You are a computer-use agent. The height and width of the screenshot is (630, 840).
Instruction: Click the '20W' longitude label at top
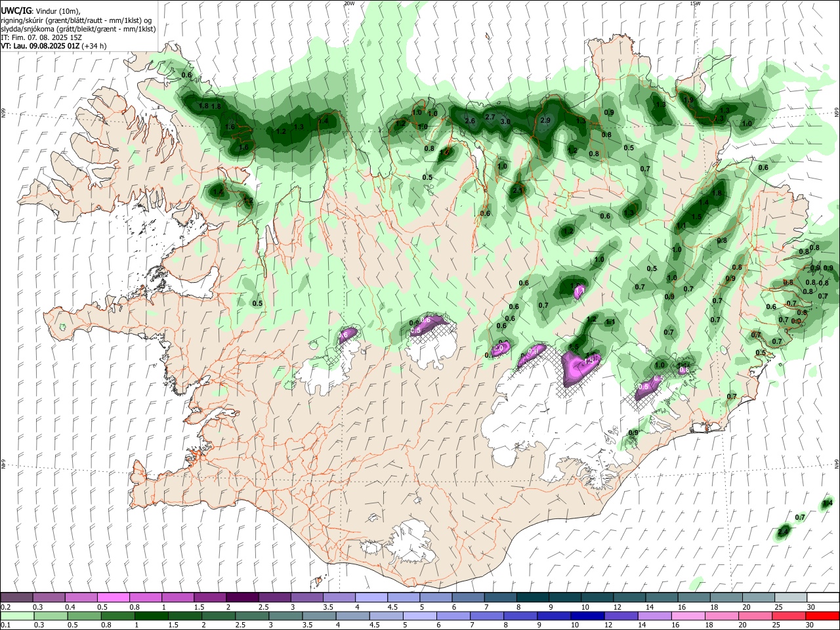pyautogui.click(x=349, y=3)
